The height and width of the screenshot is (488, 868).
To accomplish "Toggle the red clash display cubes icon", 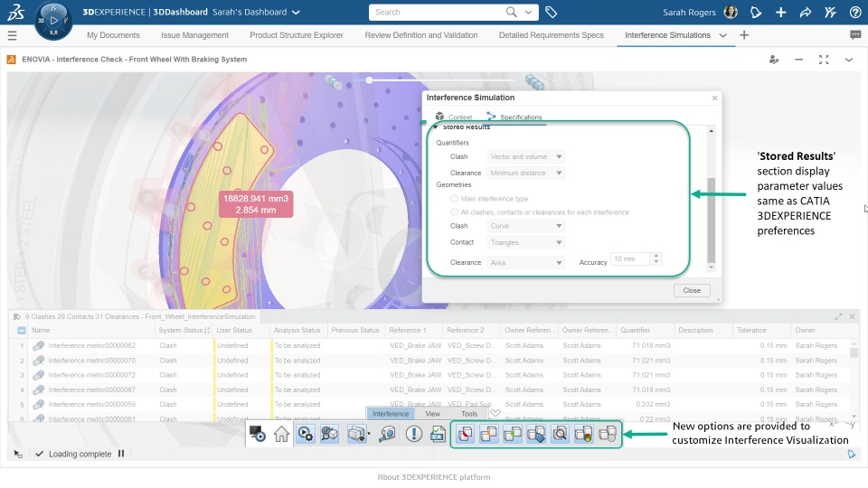I will pos(465,434).
